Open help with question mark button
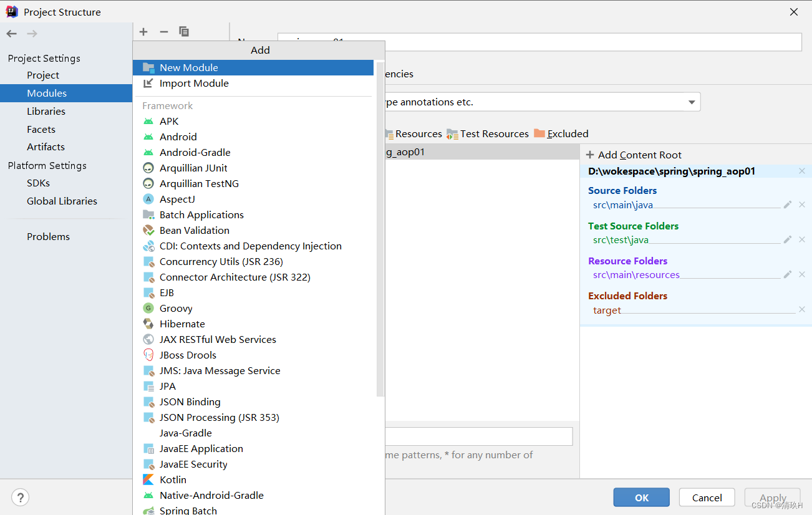Screen dimensions: 812x515 (21, 498)
